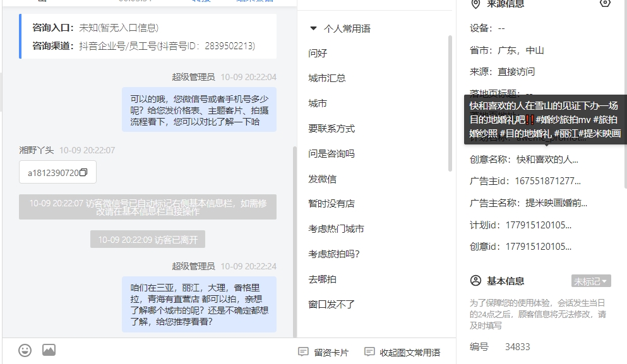Click the 访客已离开 system notice

click(x=148, y=239)
